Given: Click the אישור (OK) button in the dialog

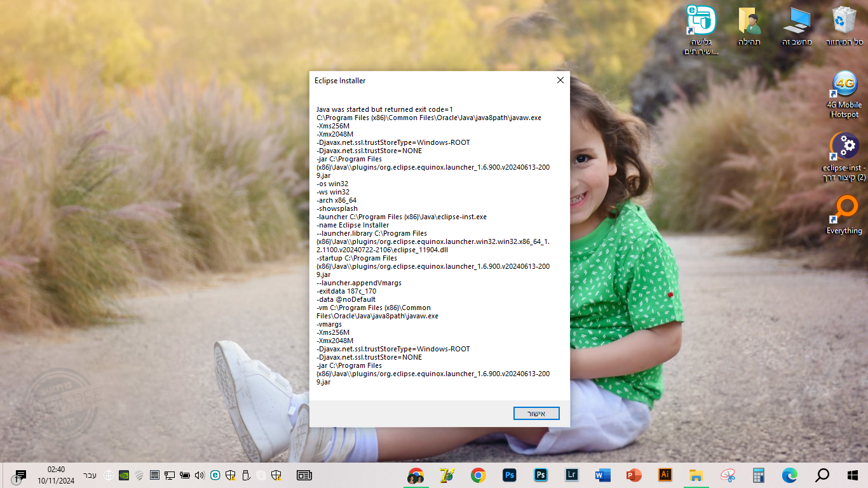Looking at the screenshot, I should click(x=536, y=414).
